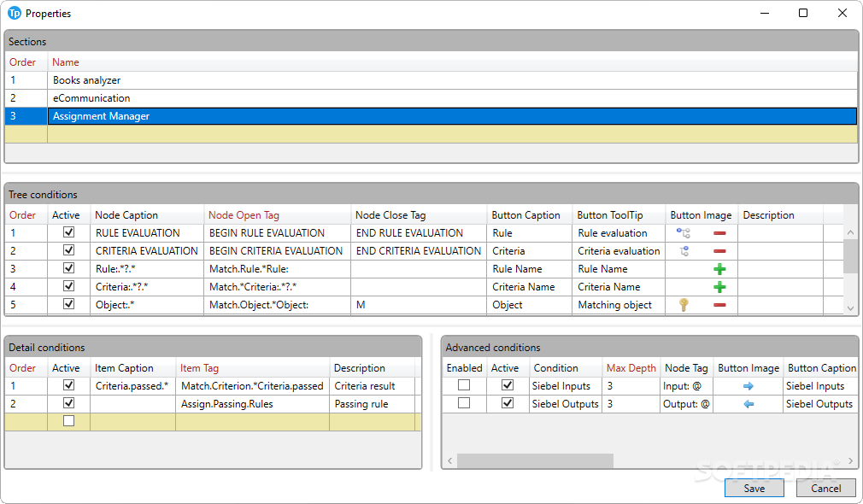The height and width of the screenshot is (504, 863).
Task: Click the green plus in Criteria Name row
Action: 719,287
